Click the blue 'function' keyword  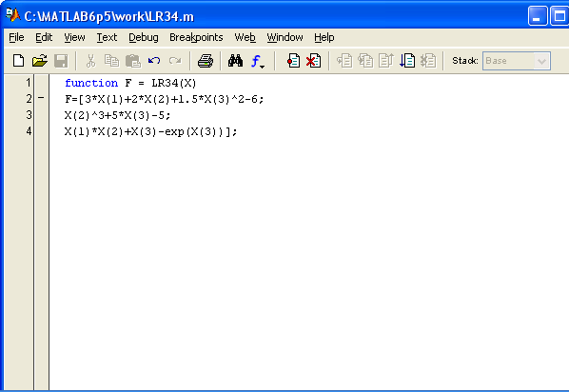[91, 83]
